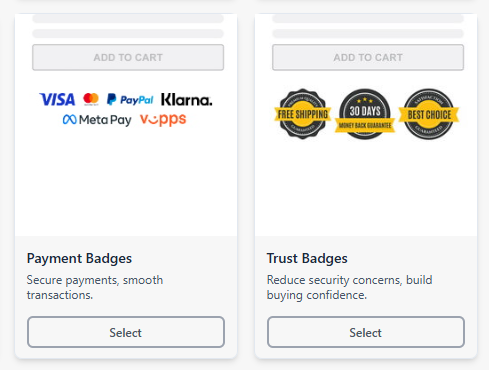Select the Trust Badges option

point(366,332)
